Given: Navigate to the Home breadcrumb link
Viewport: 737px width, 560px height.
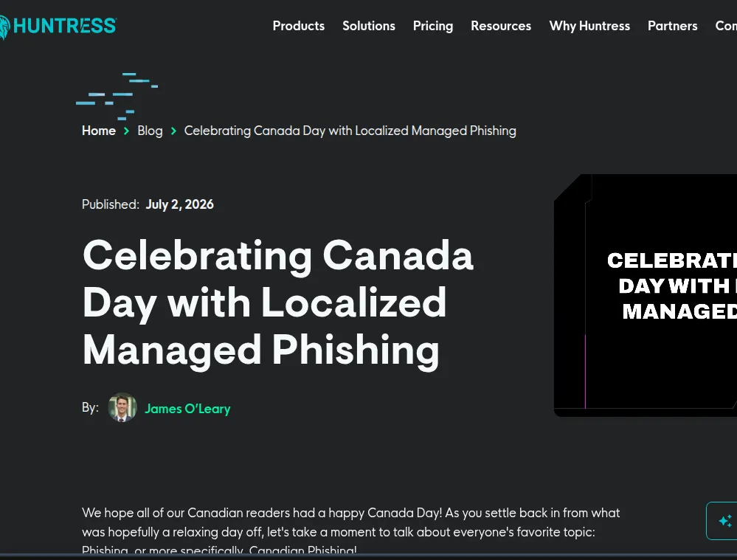Looking at the screenshot, I should click(x=99, y=131).
